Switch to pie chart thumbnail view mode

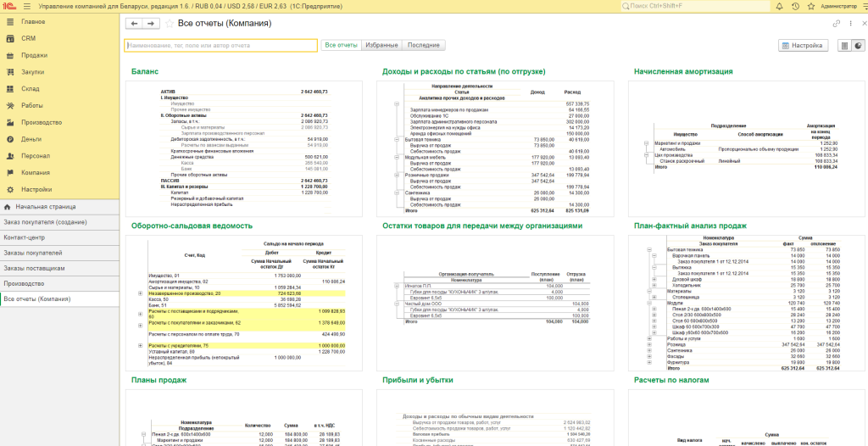pos(858,46)
